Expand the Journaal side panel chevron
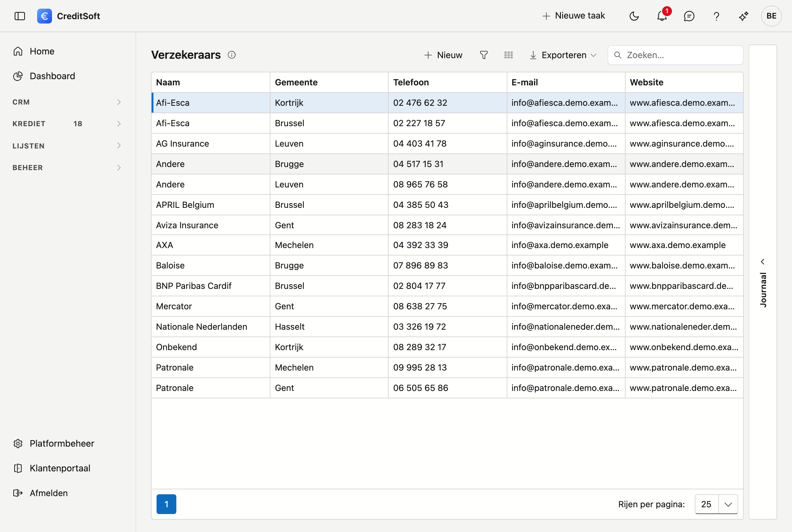The image size is (792, 532). 763,262
